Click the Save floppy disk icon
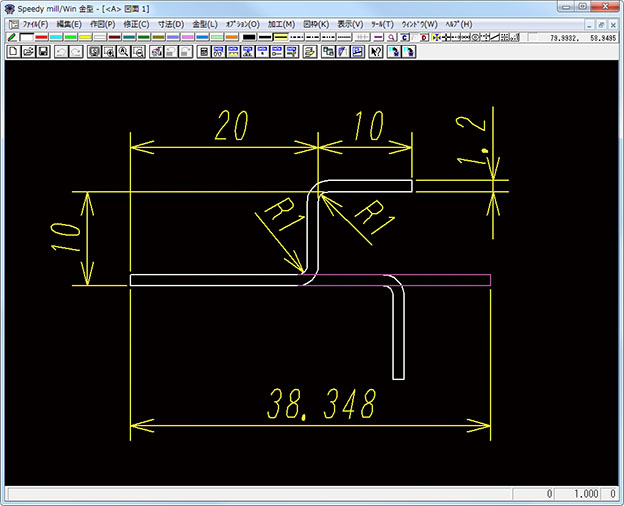The image size is (624, 506). [43, 51]
